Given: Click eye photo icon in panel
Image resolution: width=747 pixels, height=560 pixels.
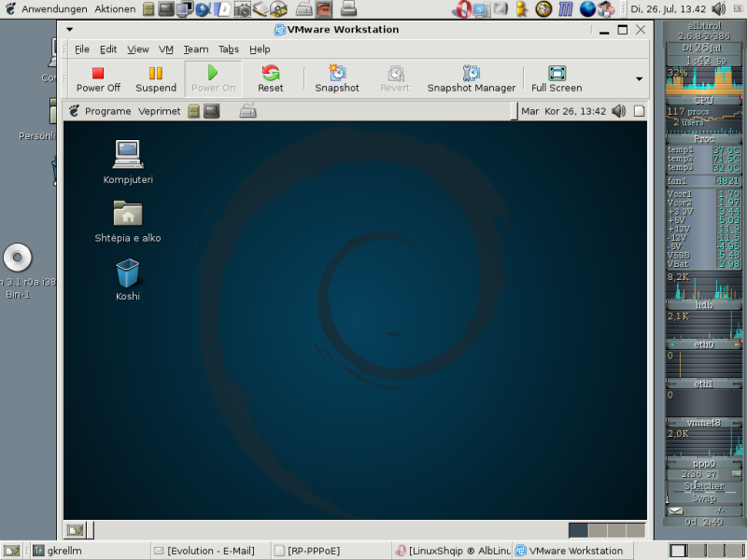Looking at the screenshot, I should click(x=323, y=9).
